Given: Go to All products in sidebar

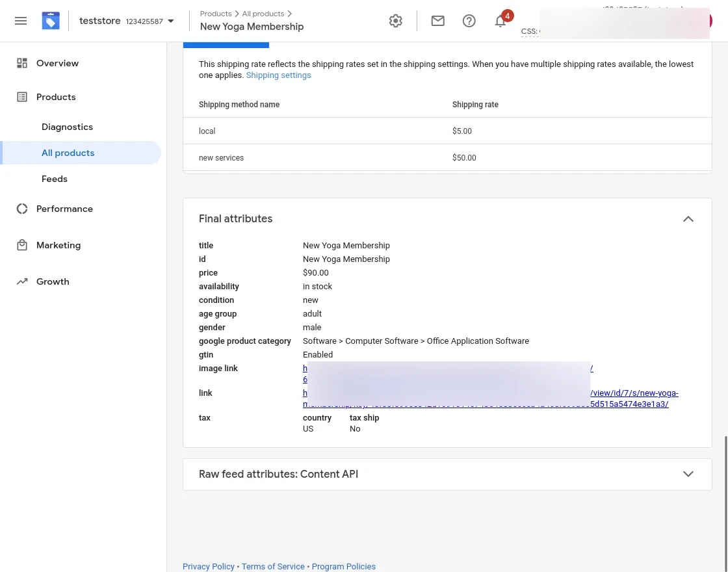Looking at the screenshot, I should (x=68, y=153).
